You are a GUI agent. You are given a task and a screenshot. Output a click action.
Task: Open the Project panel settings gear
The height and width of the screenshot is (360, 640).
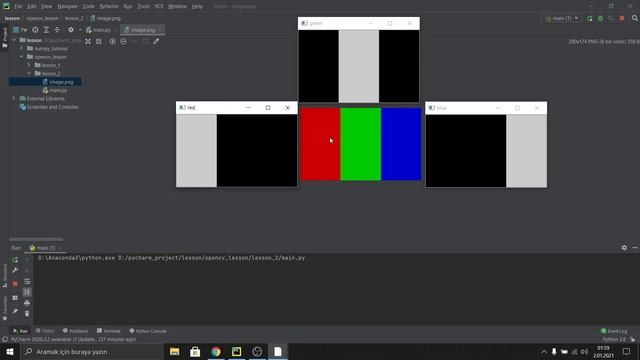[71, 30]
